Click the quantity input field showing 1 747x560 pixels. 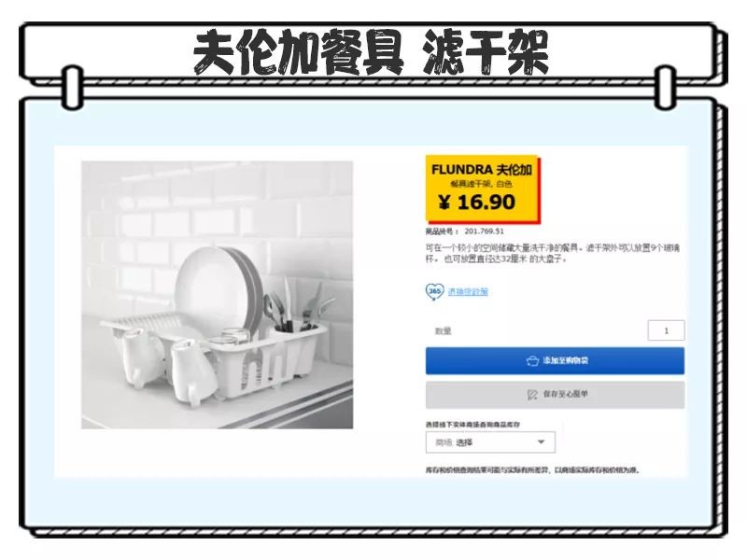(666, 330)
